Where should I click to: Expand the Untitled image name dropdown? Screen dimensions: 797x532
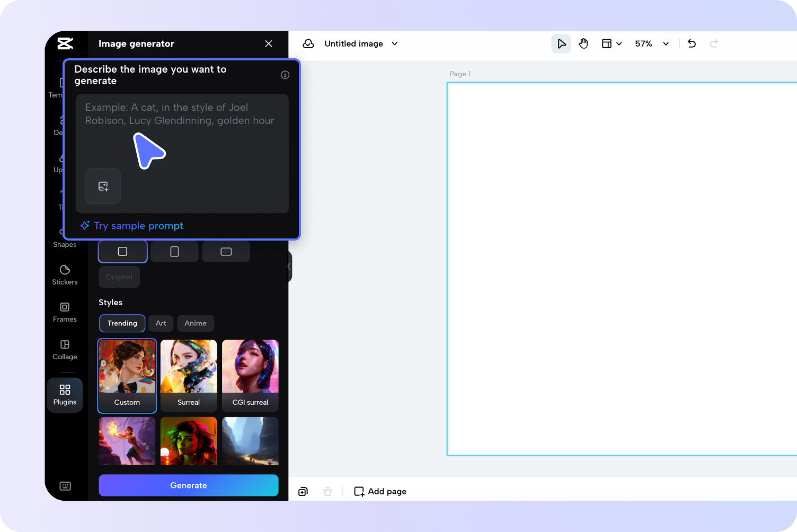[x=395, y=43]
